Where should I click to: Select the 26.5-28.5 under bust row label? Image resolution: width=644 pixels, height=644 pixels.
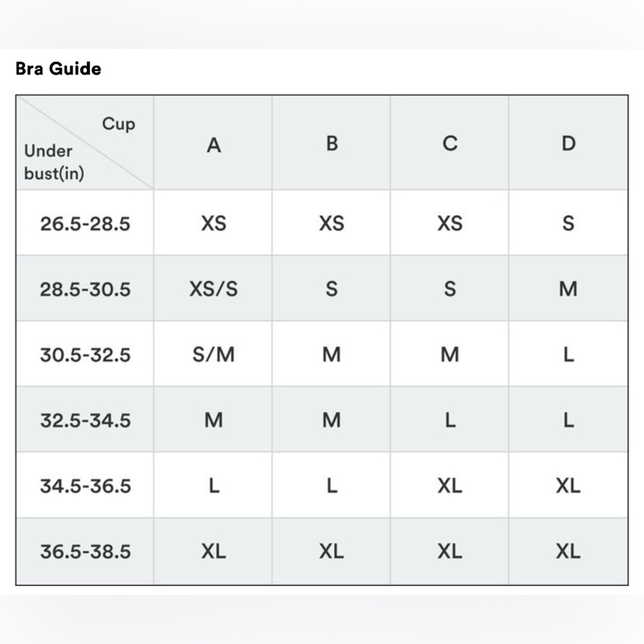point(85,223)
